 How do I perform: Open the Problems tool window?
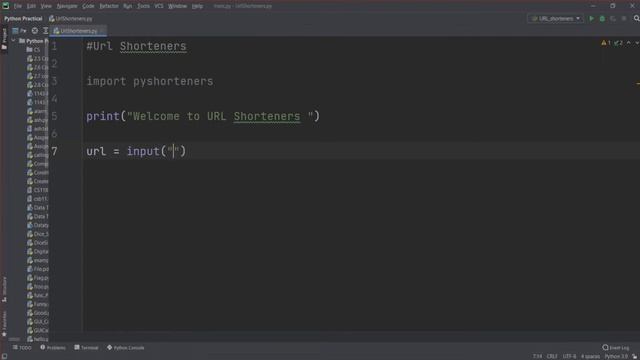[x=53, y=348]
